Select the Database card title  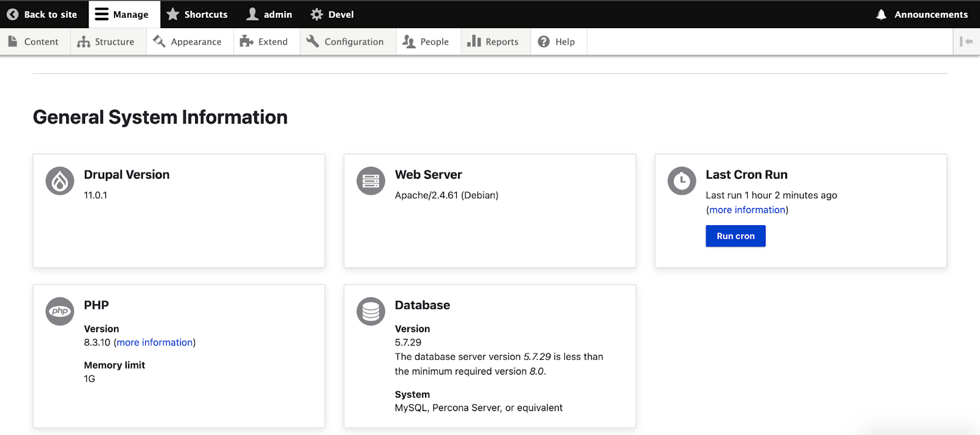tap(422, 305)
